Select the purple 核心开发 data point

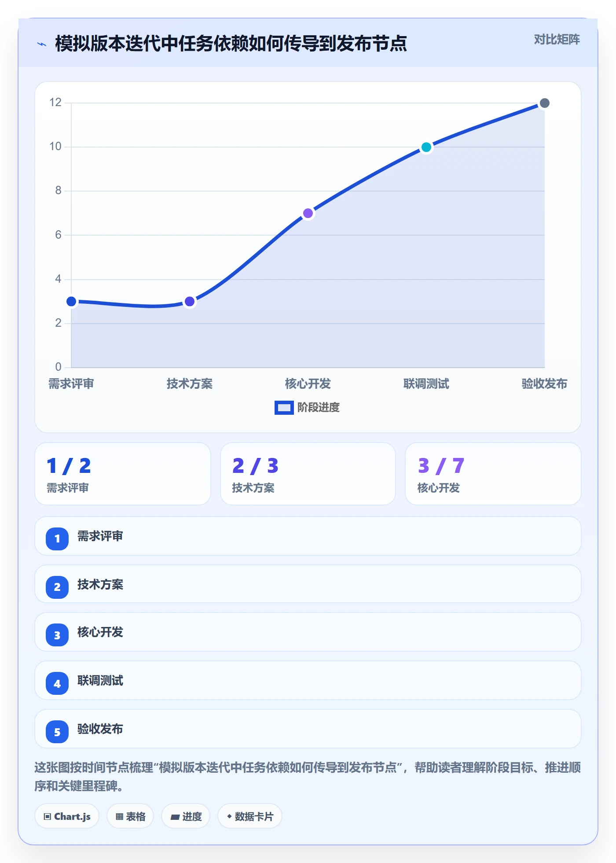308,214
